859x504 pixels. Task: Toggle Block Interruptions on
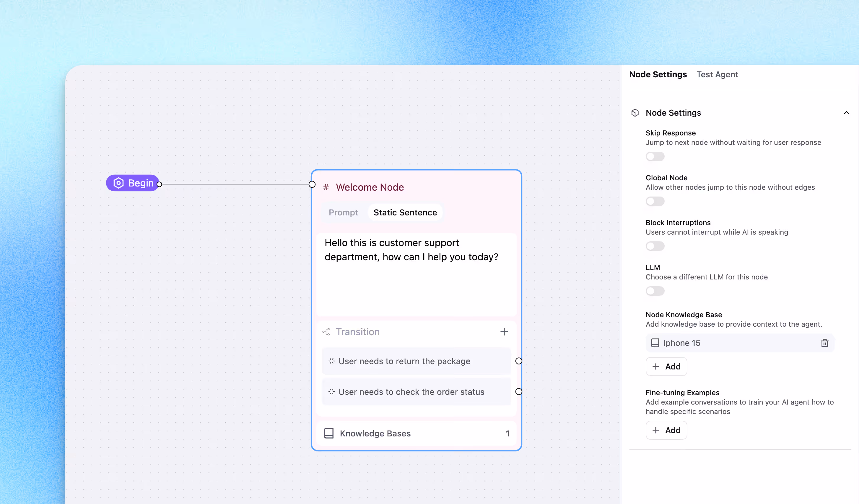click(655, 246)
